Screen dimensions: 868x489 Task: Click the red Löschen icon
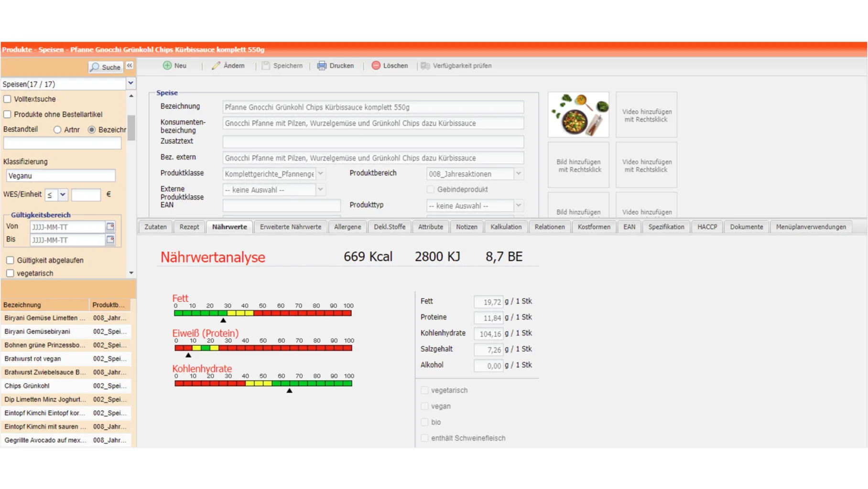pyautogui.click(x=376, y=65)
